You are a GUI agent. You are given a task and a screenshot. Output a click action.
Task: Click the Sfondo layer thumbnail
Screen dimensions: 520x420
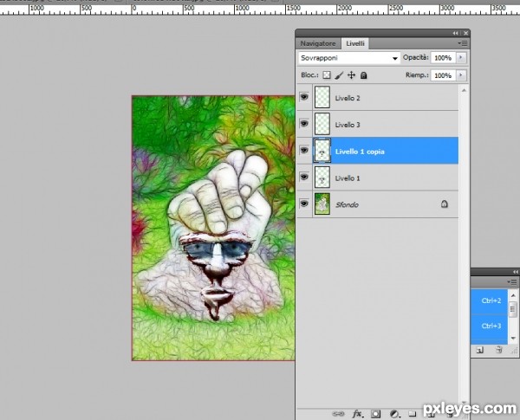coord(322,204)
